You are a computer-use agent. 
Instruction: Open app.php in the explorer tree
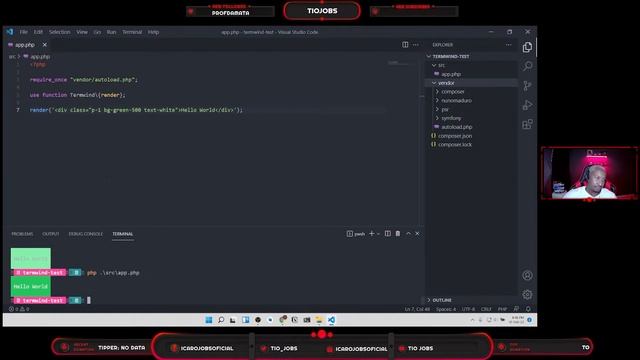click(471, 74)
